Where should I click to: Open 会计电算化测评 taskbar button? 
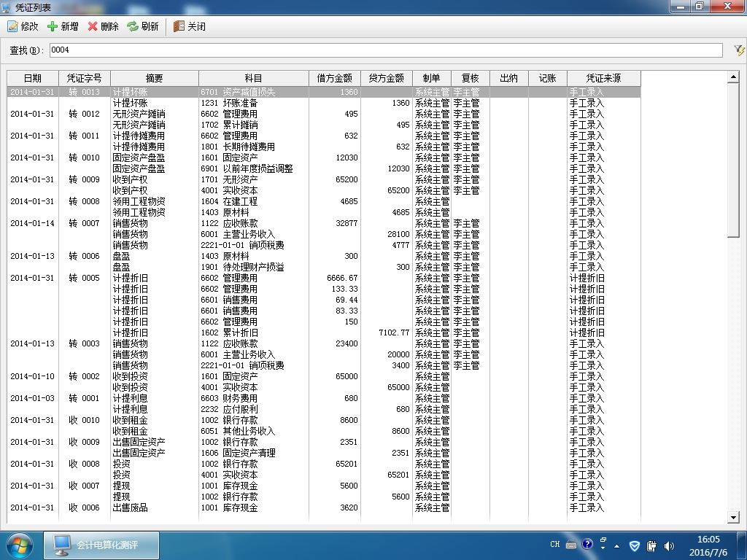coord(101,545)
